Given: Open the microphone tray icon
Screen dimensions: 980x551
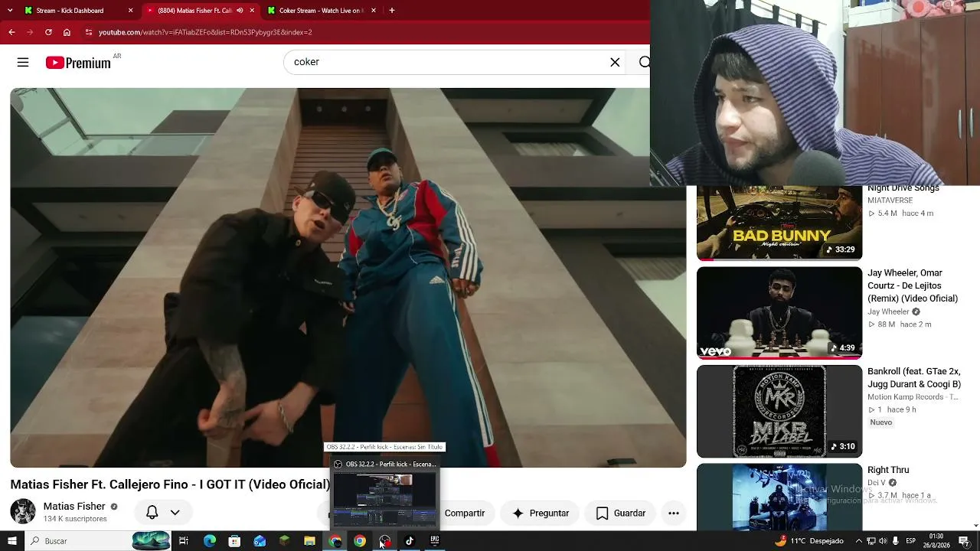Looking at the screenshot, I should click(x=895, y=541).
